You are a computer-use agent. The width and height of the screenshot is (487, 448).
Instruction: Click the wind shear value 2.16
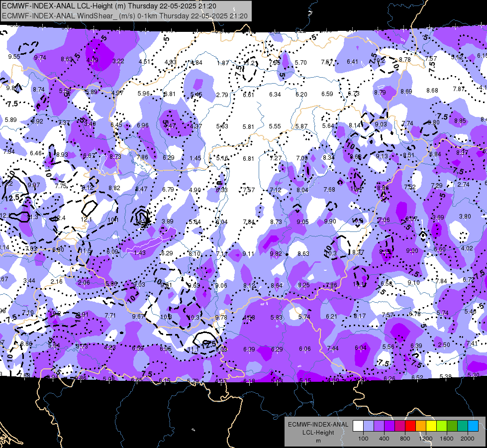coord(57,282)
